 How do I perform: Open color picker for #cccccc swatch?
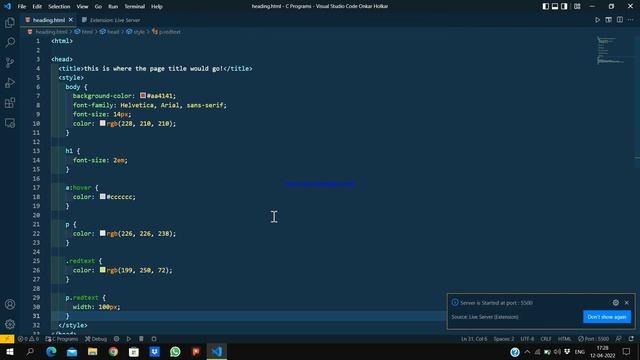102,196
